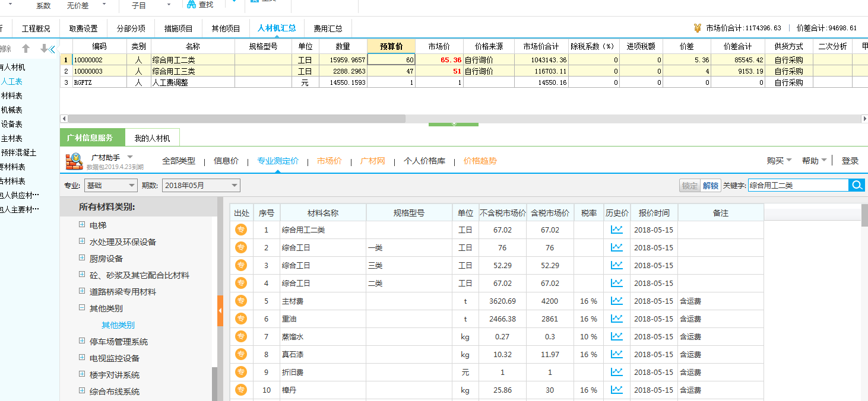Click the move-down arrow icon
This screenshot has height=401, width=868.
click(x=44, y=49)
